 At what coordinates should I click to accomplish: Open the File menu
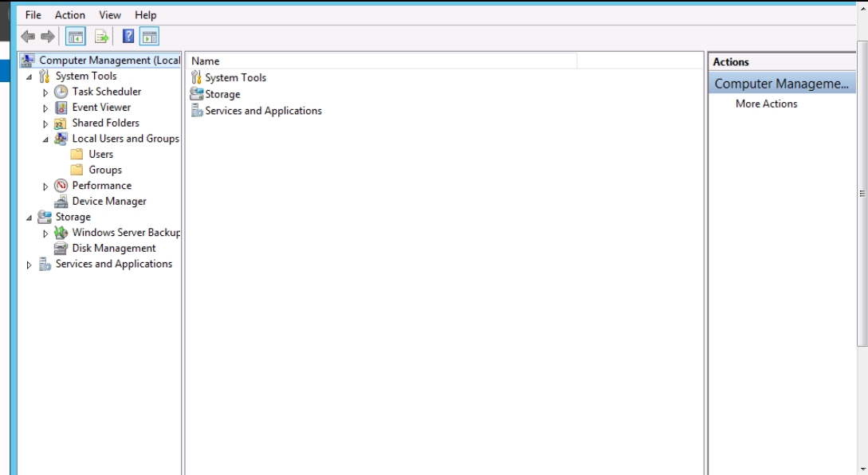[33, 15]
